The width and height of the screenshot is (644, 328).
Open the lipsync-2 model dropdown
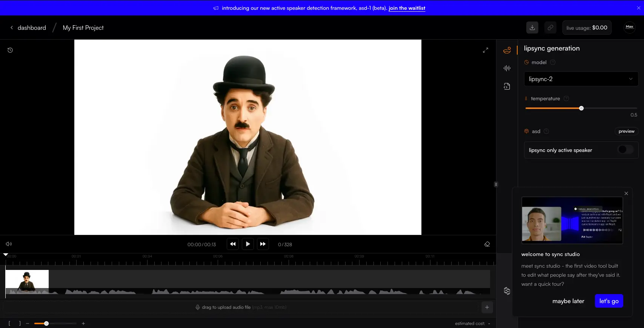click(x=581, y=79)
